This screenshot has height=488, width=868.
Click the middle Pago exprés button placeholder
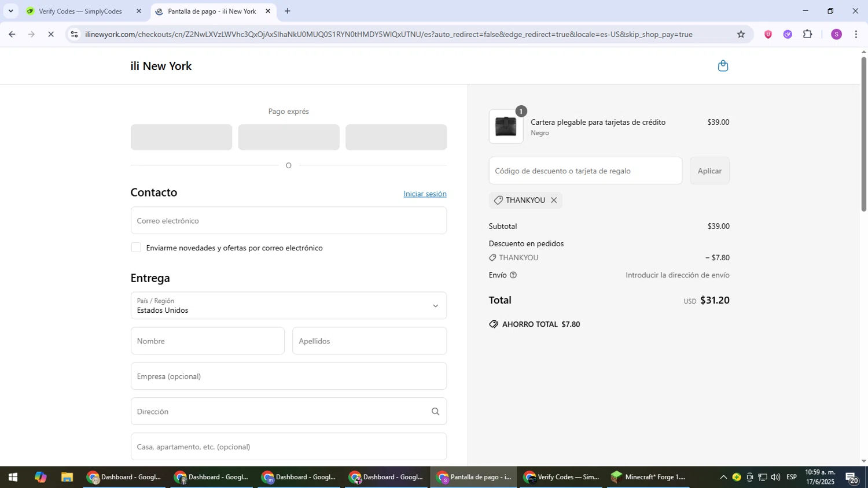pos(289,137)
